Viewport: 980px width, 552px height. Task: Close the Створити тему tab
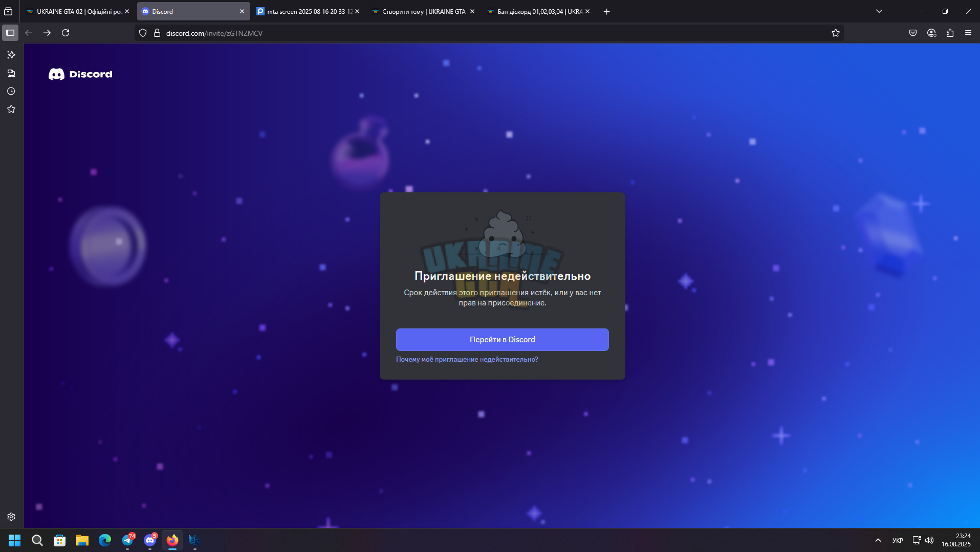pos(472,11)
